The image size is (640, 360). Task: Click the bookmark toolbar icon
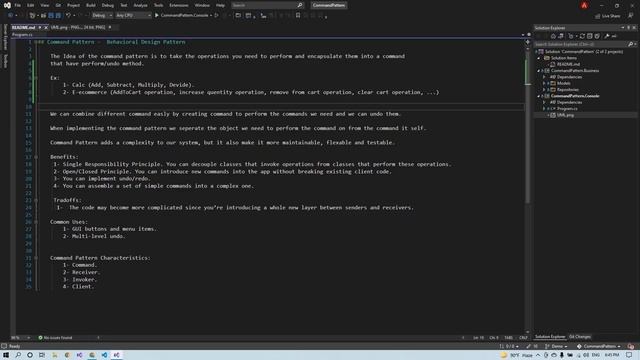tap(298, 16)
